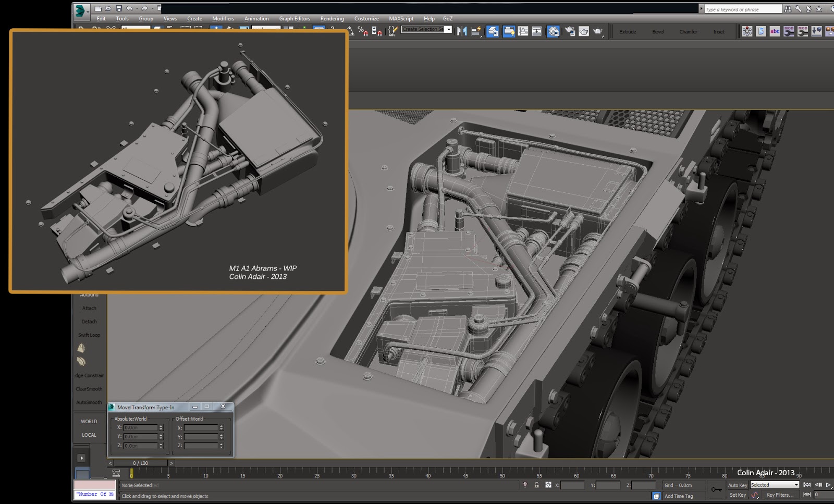Screen dimensions: 834x504
Task: Click the star favorites icon
Action: point(819,9)
